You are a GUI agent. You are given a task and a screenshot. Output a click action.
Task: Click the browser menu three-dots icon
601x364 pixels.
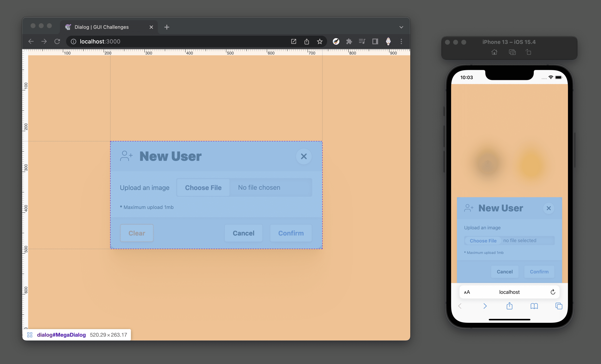401,42
